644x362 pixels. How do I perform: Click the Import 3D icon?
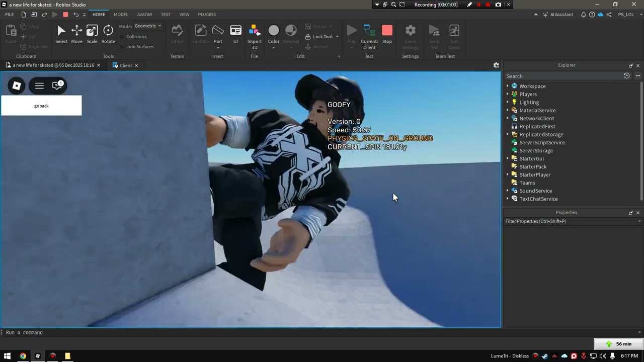(x=254, y=31)
